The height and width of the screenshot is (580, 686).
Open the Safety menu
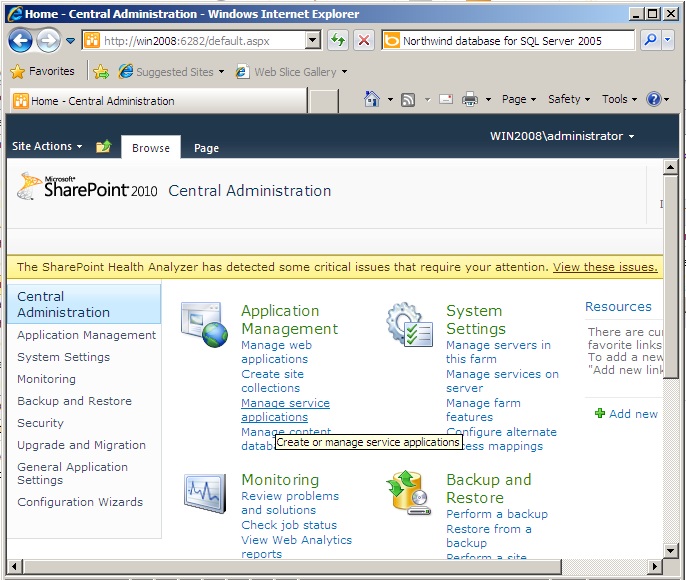pyautogui.click(x=569, y=99)
